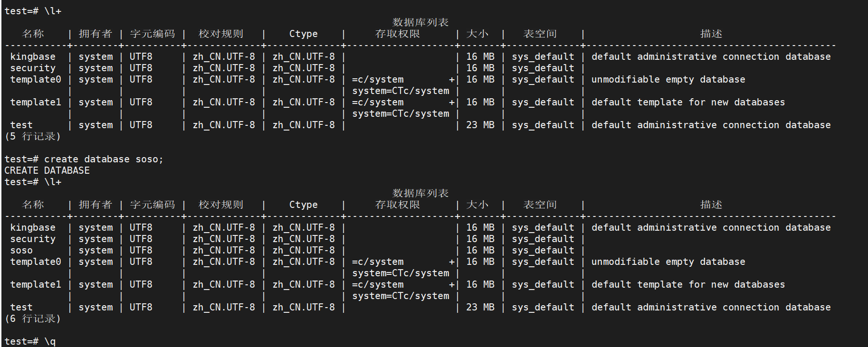Click the 大小 header in the upper table
Screen dimensions: 868x347
pyautogui.click(x=477, y=34)
